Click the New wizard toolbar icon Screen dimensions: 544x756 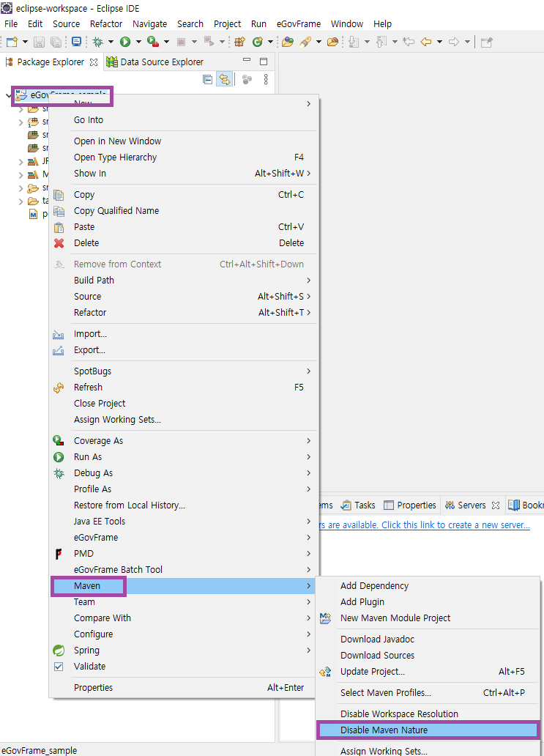tap(12, 42)
